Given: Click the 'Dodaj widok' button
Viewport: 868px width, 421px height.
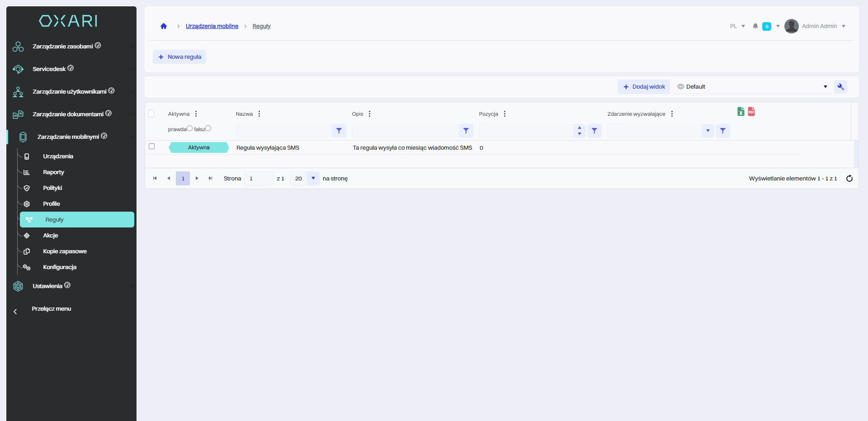Looking at the screenshot, I should click(644, 87).
